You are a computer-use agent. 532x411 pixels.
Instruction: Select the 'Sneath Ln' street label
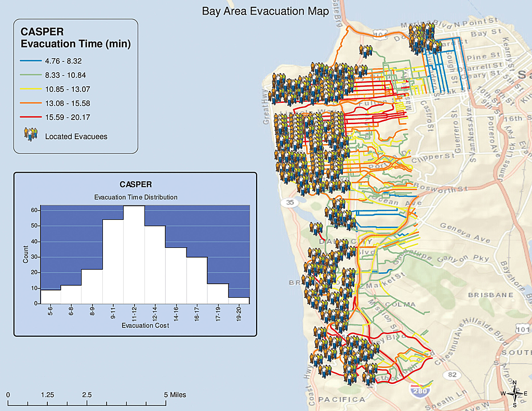coord(446,400)
